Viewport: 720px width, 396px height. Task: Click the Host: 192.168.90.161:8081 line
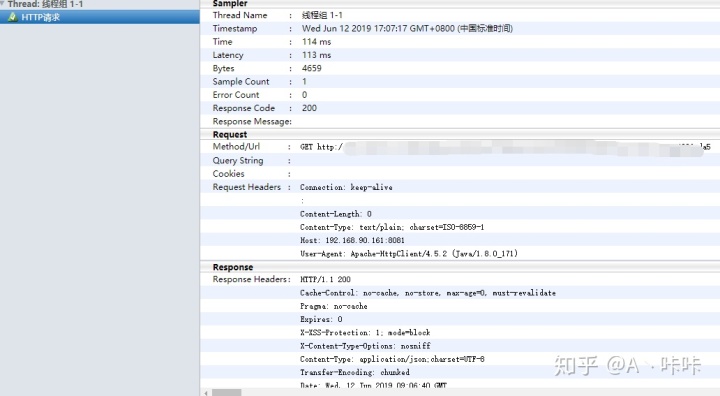352,241
